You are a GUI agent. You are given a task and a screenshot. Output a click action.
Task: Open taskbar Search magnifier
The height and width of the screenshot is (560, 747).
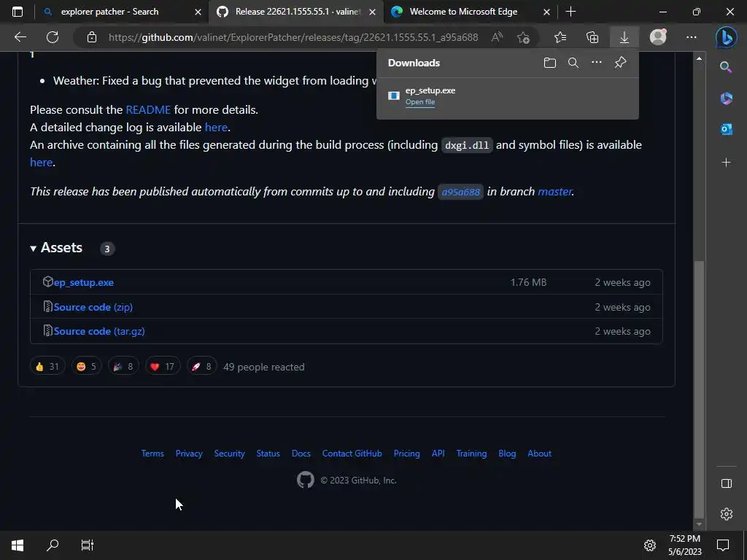tap(53, 545)
